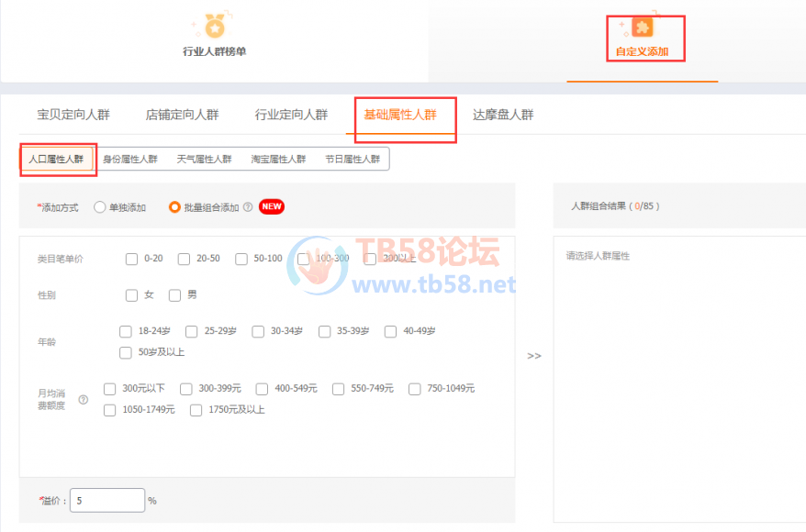Click the >> transfer arrows
Image resolution: width=806 pixels, height=532 pixels.
[533, 356]
